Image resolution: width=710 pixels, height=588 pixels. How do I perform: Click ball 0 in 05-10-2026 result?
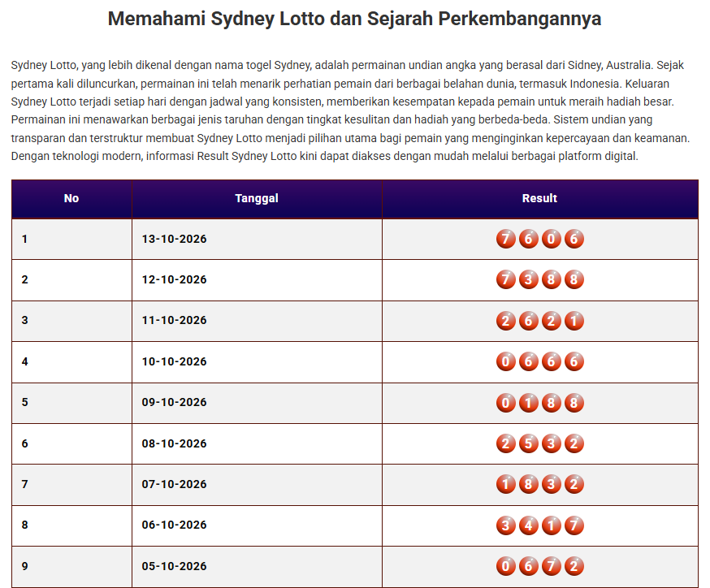506,566
